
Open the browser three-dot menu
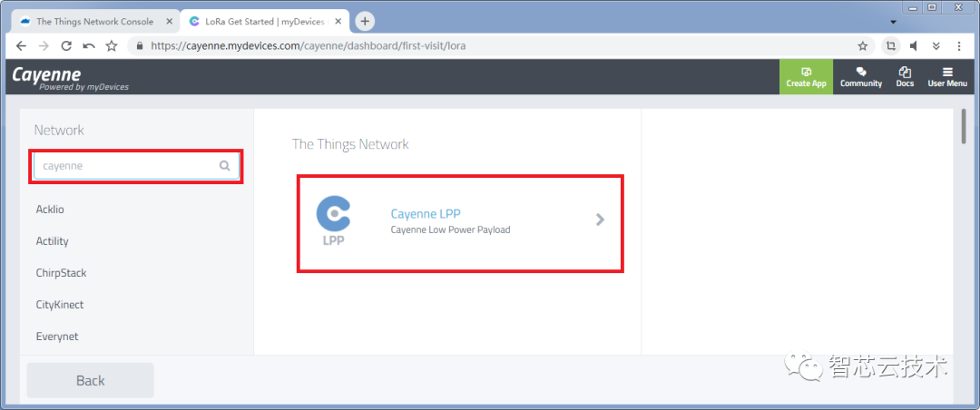click(959, 45)
